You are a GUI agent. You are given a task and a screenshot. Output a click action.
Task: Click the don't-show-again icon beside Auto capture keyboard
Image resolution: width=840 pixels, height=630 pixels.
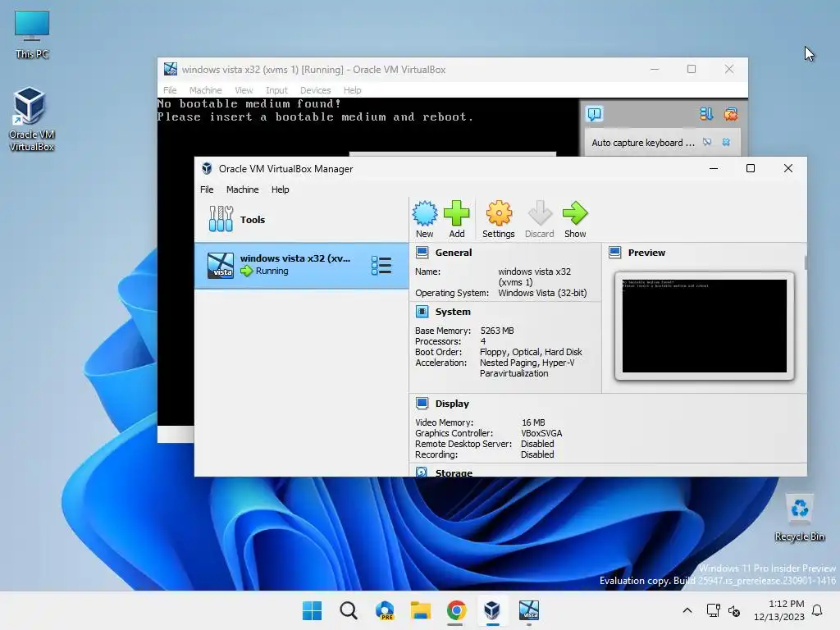click(x=707, y=142)
